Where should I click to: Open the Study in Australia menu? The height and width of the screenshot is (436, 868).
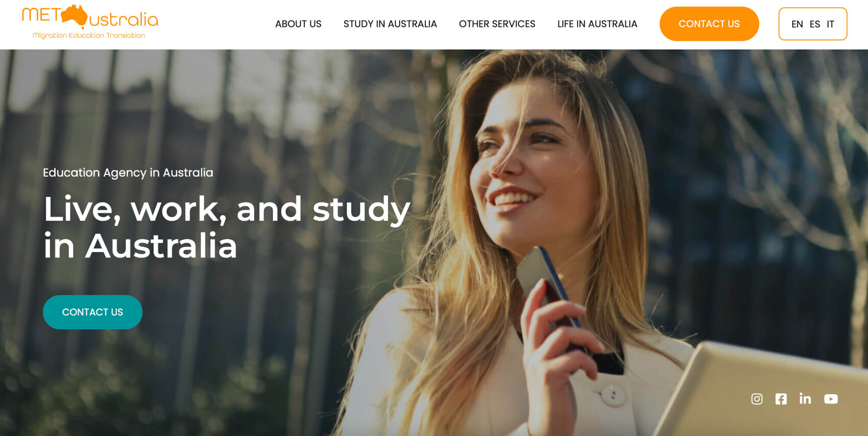click(390, 24)
